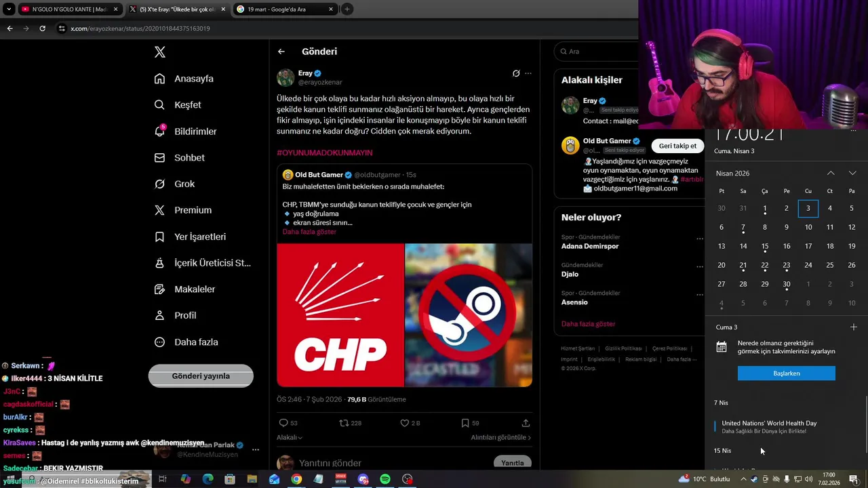
Task: Open the #OYUNUMADOKUNMAYIN hashtag
Action: [324, 152]
